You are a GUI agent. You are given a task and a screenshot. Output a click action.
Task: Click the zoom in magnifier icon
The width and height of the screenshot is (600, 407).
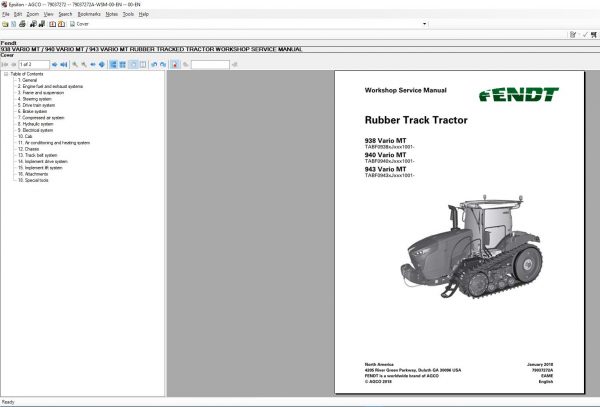click(x=74, y=64)
